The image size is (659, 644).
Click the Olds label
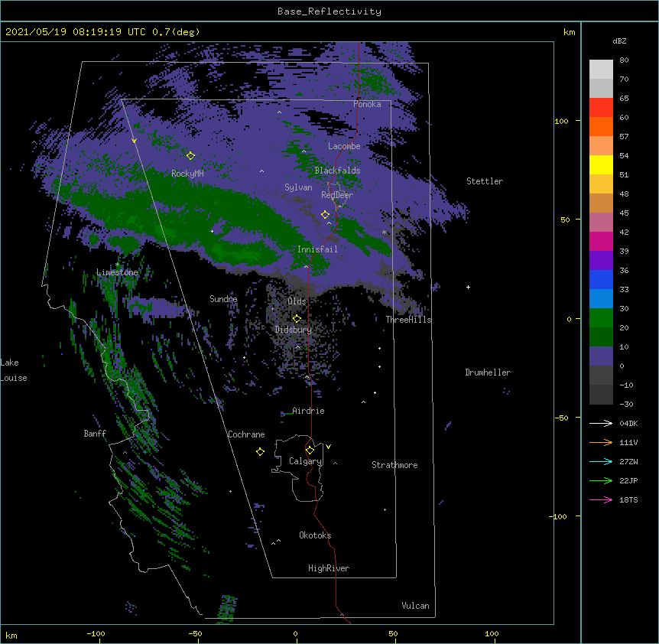tap(297, 301)
